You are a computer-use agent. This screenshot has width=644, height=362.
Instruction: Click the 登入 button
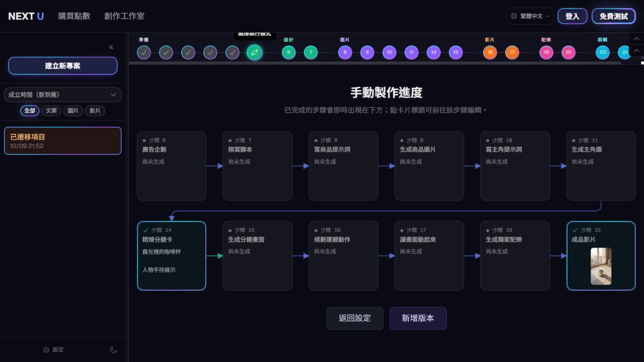[x=573, y=16]
